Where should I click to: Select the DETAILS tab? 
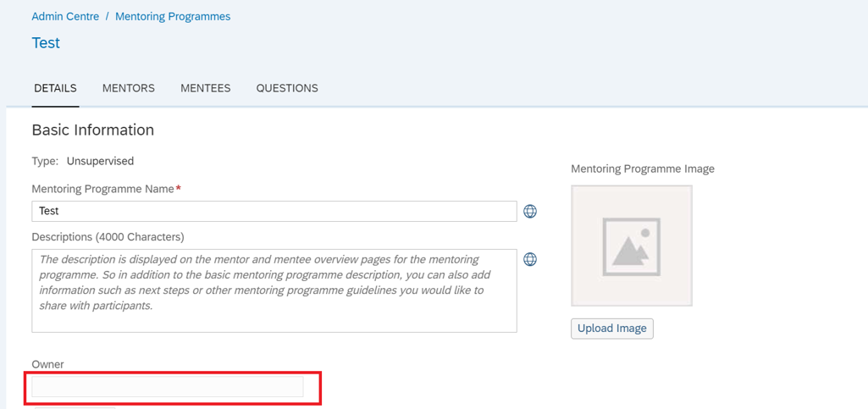click(x=55, y=89)
